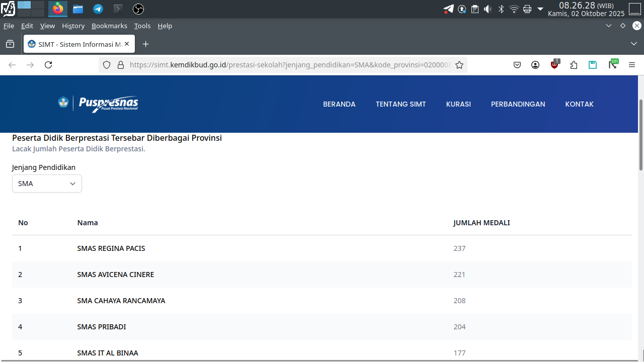Screen dimensions: 644x362
Task: Open the Bookmarks menu
Action: point(109,26)
